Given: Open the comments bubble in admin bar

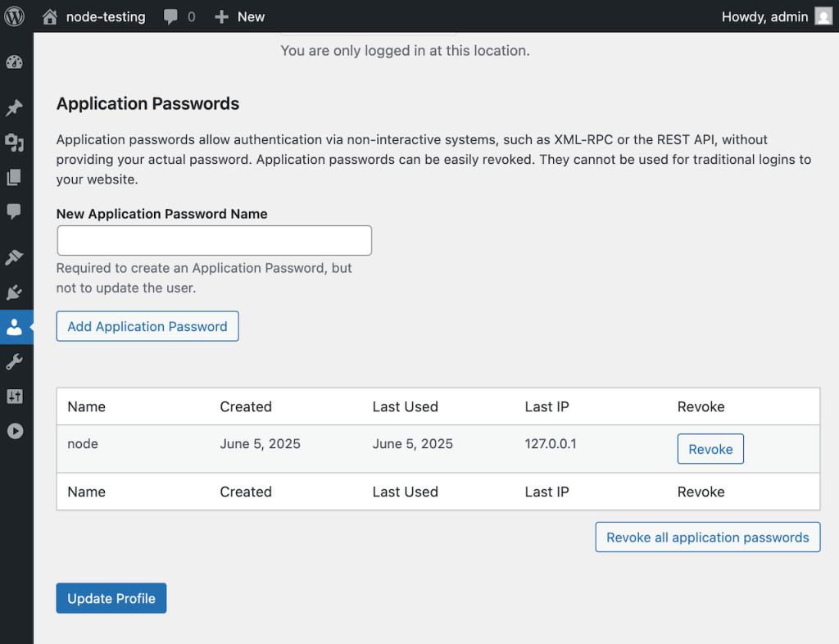Looking at the screenshot, I should pos(170,16).
